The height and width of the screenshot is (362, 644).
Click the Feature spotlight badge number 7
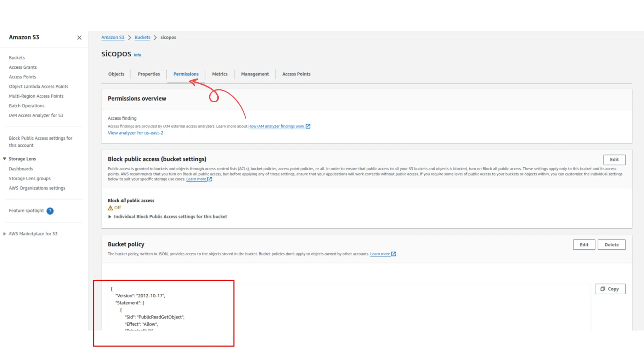pyautogui.click(x=50, y=211)
